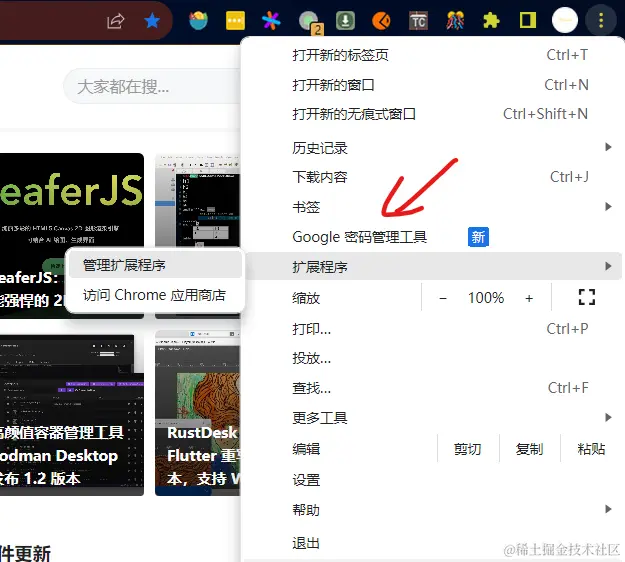The width and height of the screenshot is (625, 562).
Task: Choose 打印... from the menu
Action: (x=434, y=329)
